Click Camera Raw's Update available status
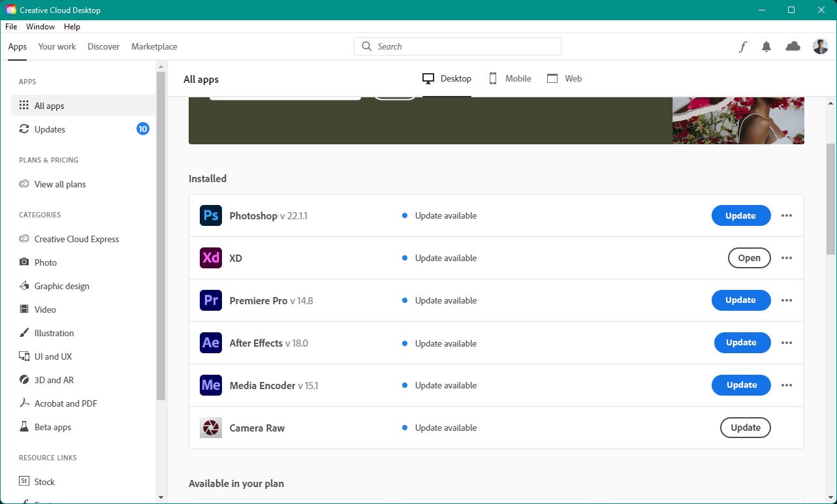The image size is (837, 504). point(439,428)
